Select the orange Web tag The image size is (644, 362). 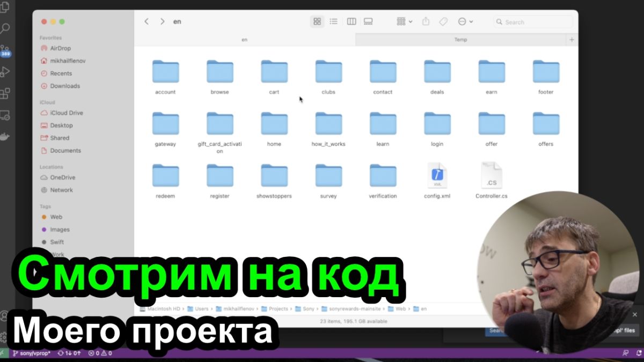(52, 217)
